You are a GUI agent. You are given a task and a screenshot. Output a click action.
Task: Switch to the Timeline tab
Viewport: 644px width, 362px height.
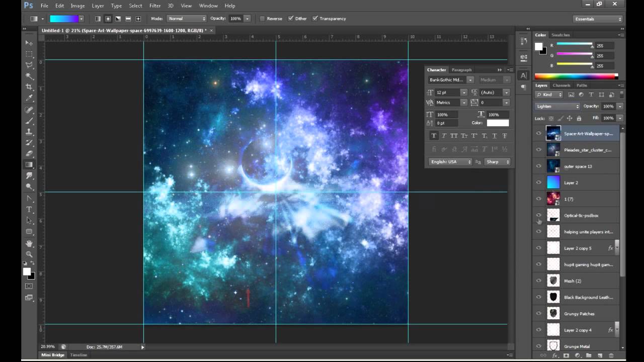78,355
